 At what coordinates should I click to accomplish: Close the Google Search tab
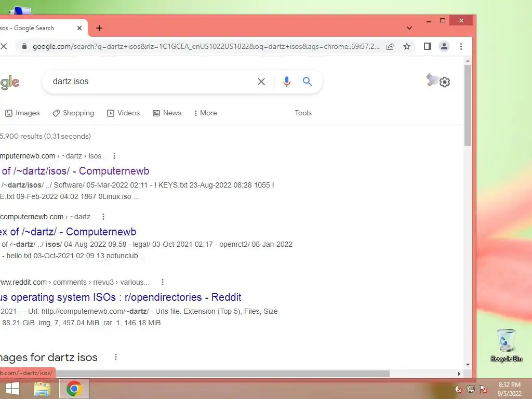79,28
